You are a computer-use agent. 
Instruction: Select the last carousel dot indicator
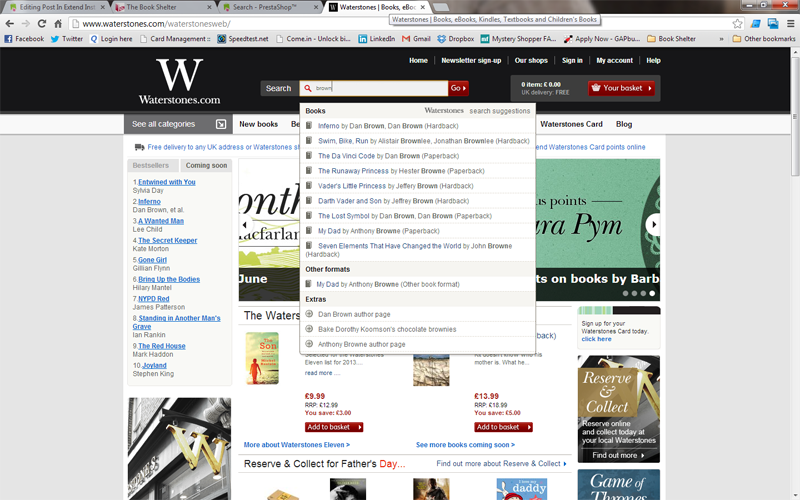(x=652, y=293)
